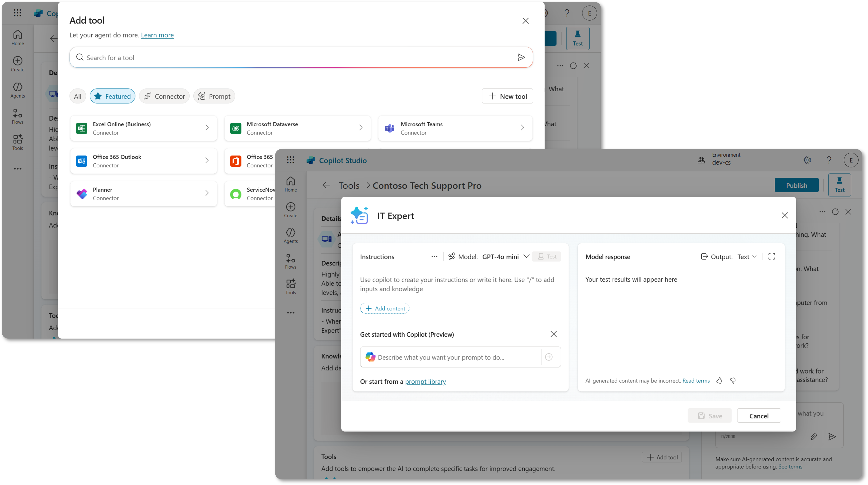This screenshot has height=485, width=868.
Task: Open Flows in the front window sidebar
Action: [x=291, y=261]
